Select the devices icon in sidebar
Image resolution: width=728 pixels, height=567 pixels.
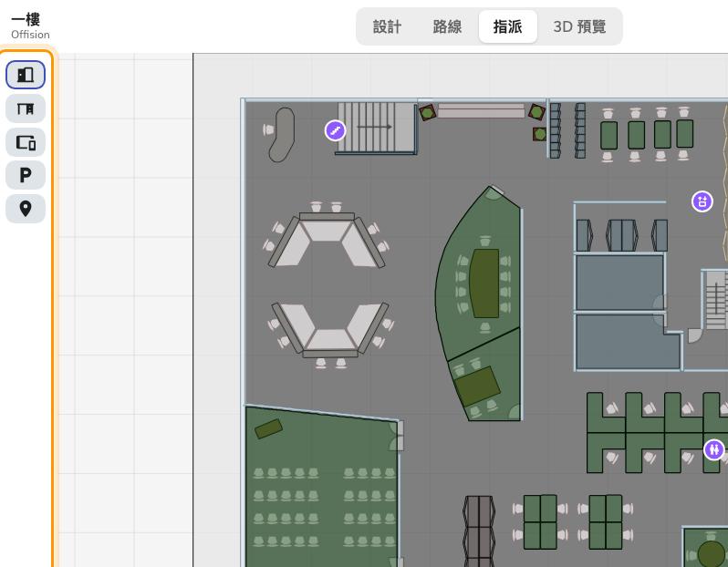click(26, 142)
